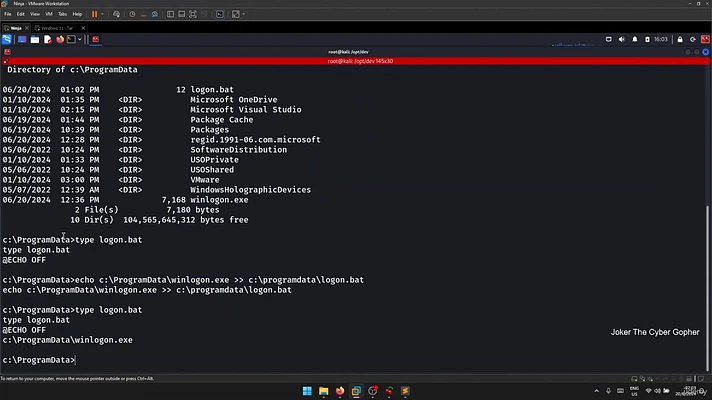The width and height of the screenshot is (712, 400).
Task: Toggle the Kali volume speaker icon
Action: point(624,39)
